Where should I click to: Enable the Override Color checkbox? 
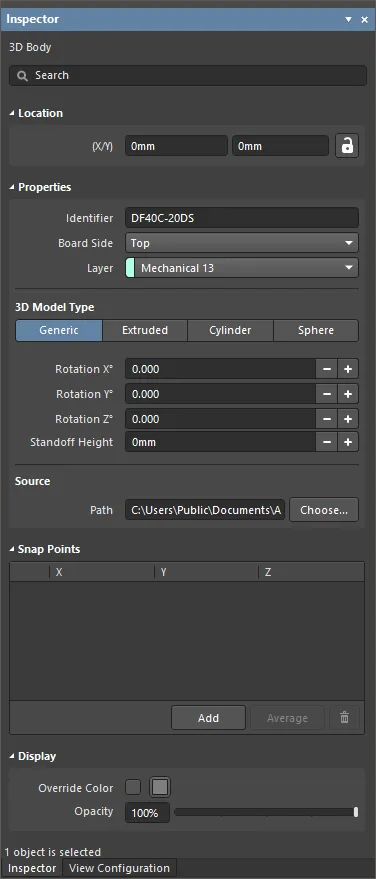[133, 788]
